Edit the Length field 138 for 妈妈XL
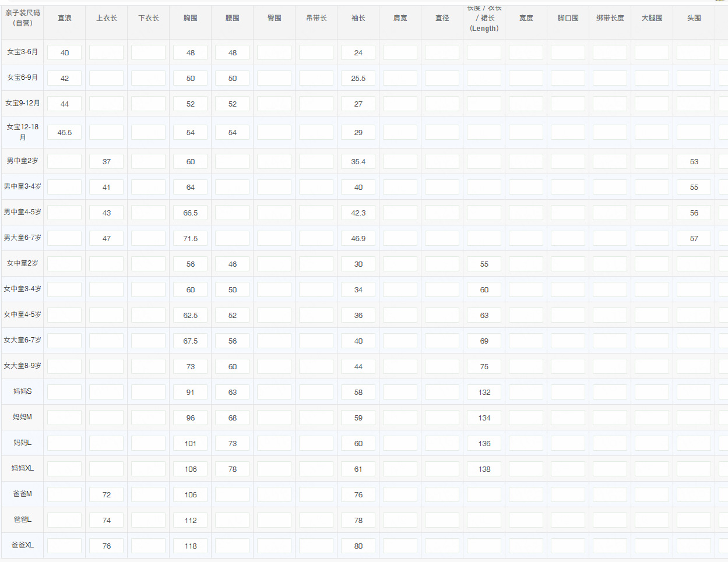This screenshot has width=728, height=562. click(x=484, y=469)
